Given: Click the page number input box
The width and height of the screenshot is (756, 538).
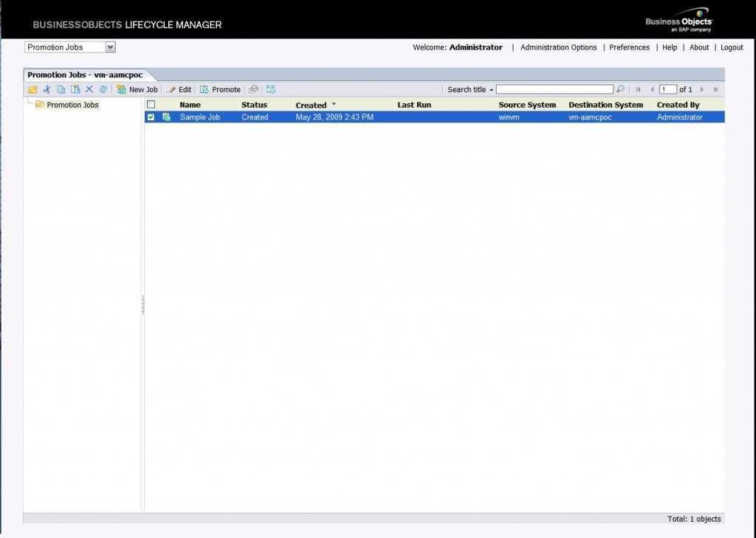Looking at the screenshot, I should (x=667, y=89).
